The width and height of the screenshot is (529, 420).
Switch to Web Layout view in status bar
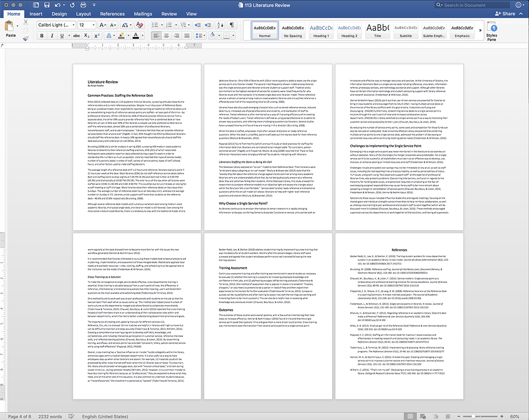pos(423,416)
